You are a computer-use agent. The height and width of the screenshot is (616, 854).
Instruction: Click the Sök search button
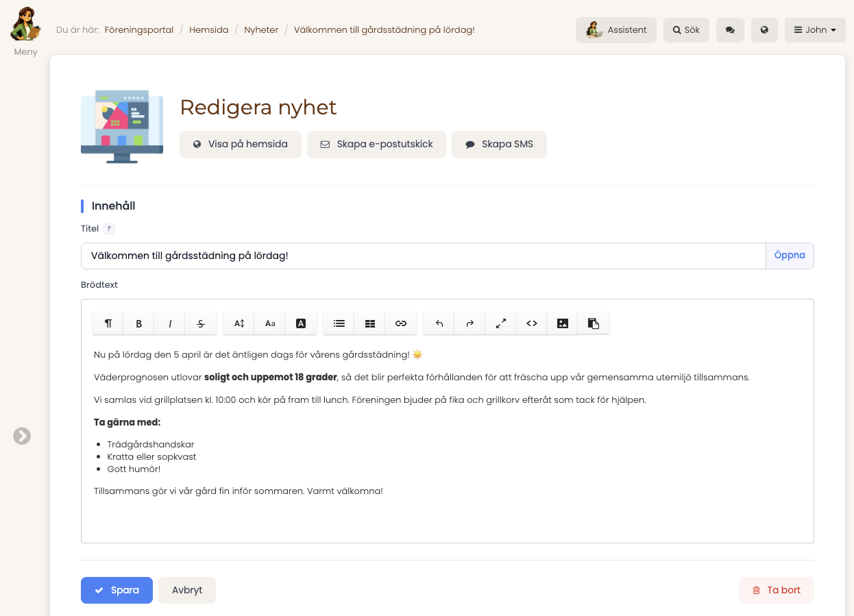click(686, 30)
